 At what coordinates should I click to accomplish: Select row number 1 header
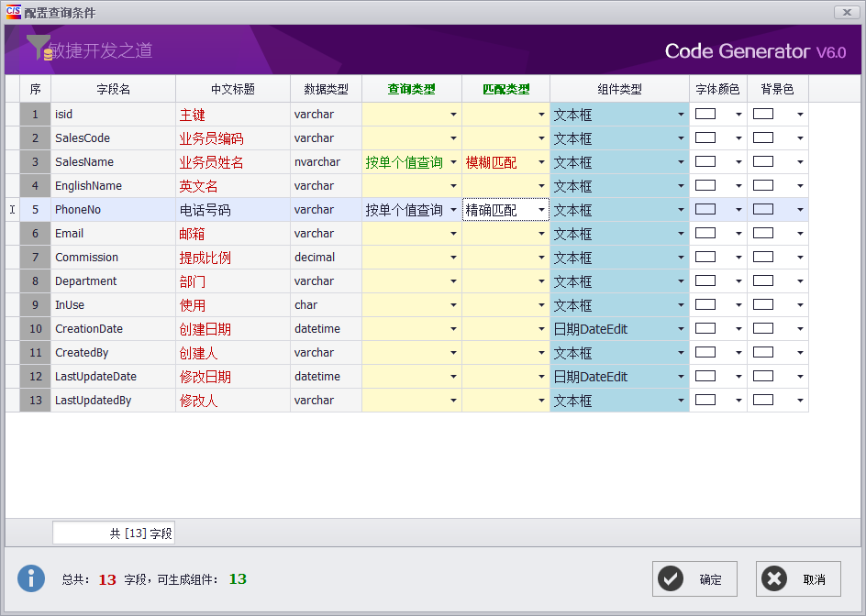[36, 115]
